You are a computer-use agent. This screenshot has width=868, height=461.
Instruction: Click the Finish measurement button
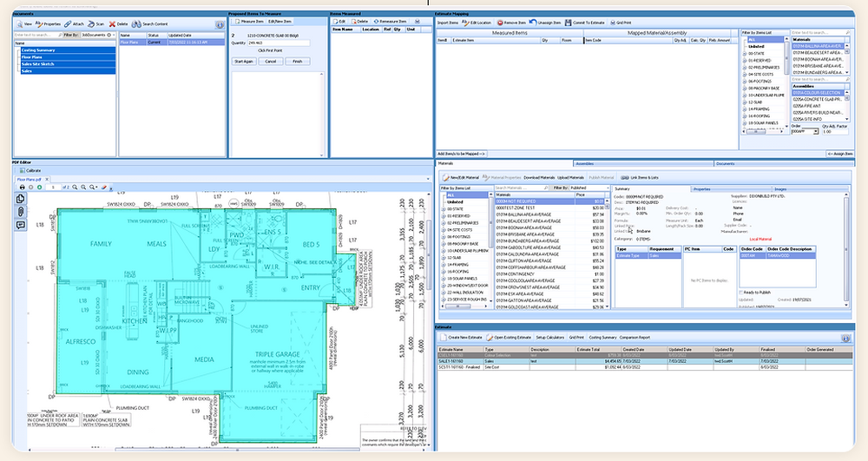pos(297,62)
